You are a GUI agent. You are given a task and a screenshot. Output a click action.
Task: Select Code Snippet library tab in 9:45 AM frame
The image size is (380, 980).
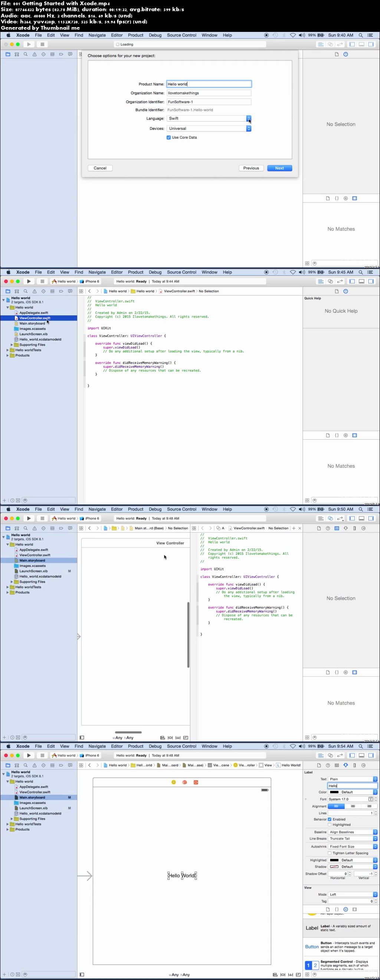[x=337, y=435]
